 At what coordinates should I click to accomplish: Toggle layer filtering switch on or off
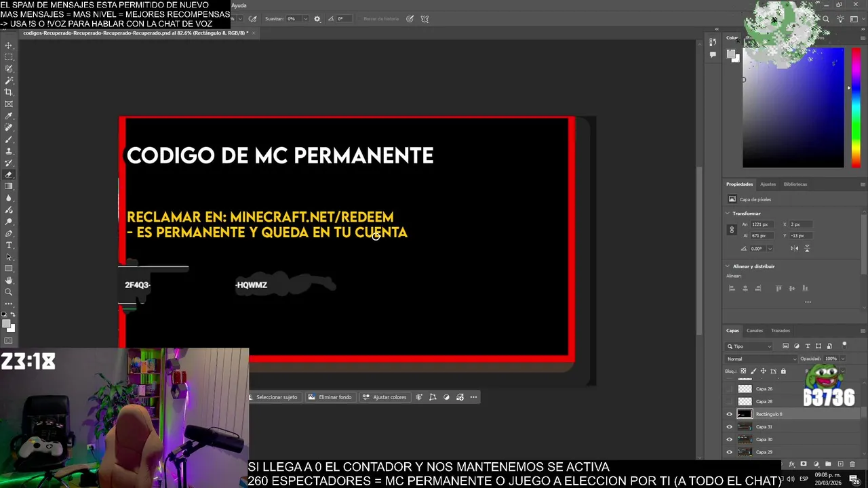(844, 345)
